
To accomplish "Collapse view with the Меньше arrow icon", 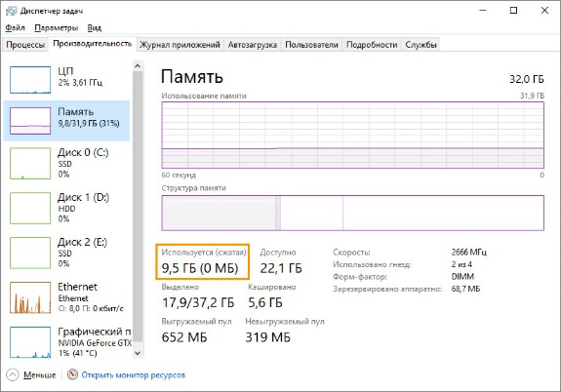I will point(12,374).
